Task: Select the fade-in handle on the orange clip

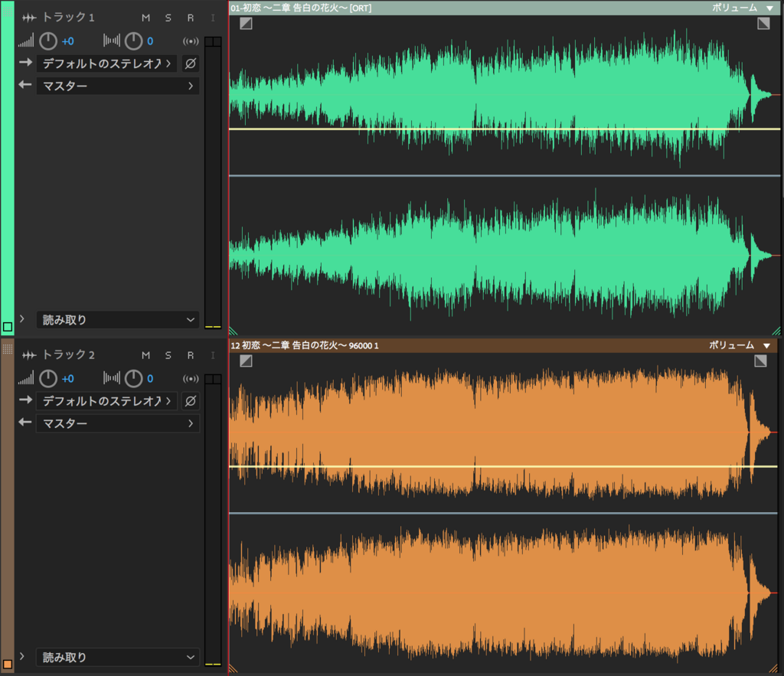Action: click(246, 361)
